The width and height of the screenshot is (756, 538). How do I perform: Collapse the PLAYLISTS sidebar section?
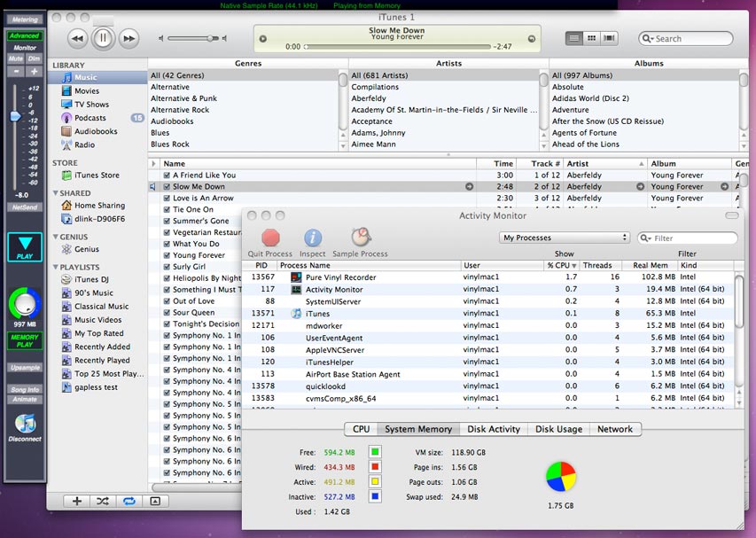pos(56,267)
